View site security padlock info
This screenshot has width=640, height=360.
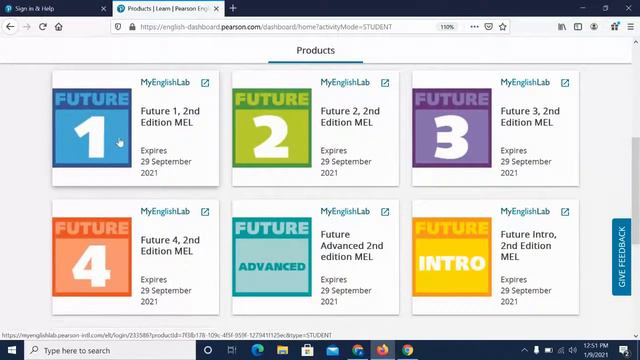click(132, 27)
